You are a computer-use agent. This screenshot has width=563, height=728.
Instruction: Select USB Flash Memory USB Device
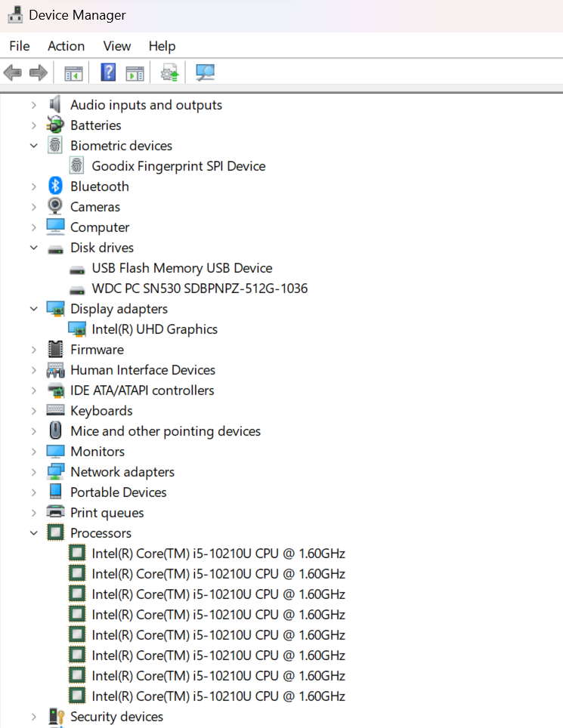182,268
